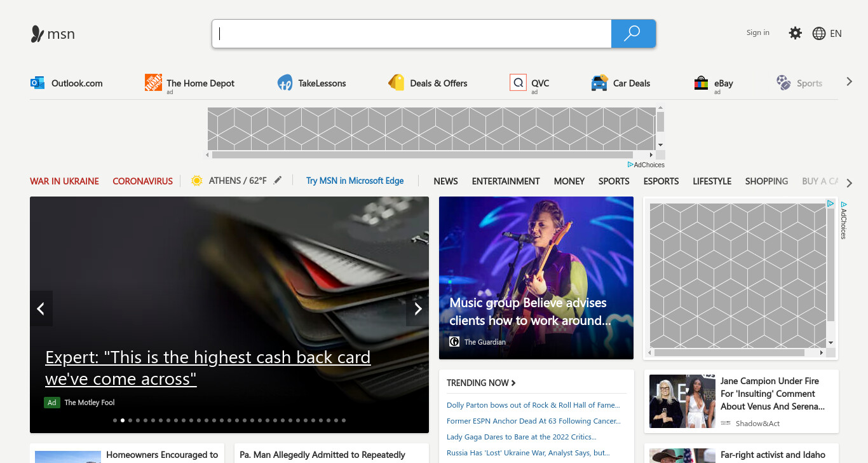Open the SHOPPING tab
Viewport: 868px width, 463px height.
pyautogui.click(x=766, y=181)
